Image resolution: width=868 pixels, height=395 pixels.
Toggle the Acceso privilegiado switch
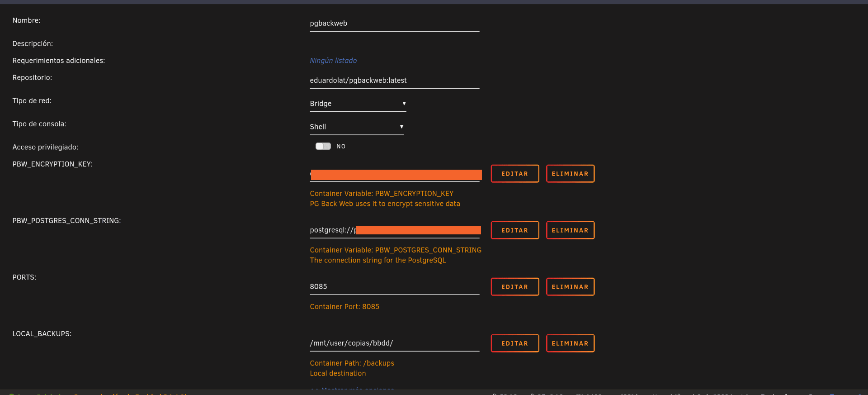pyautogui.click(x=323, y=146)
